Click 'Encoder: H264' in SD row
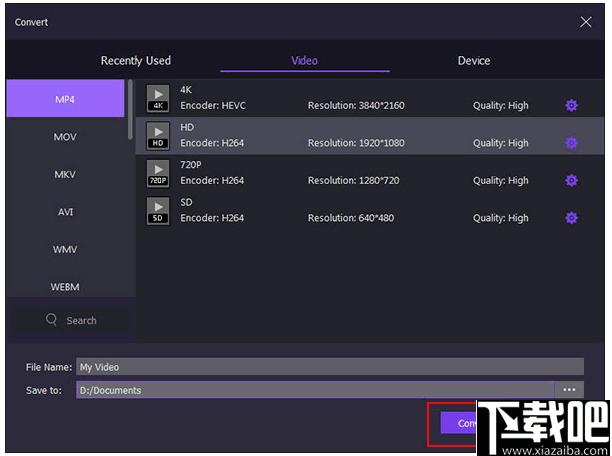Screen dimensions: 612x456 pyautogui.click(x=212, y=218)
